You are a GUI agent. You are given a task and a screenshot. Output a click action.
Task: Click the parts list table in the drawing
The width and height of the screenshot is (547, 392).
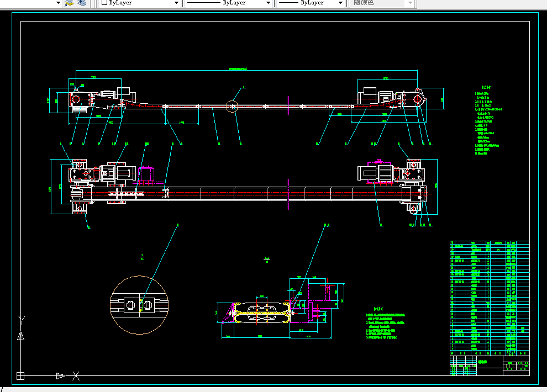coord(490,298)
